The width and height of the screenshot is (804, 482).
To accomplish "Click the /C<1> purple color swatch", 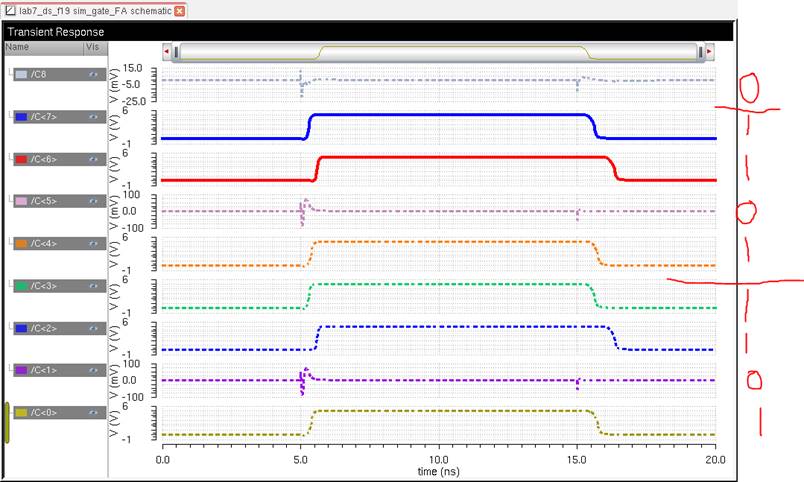I will coord(22,370).
